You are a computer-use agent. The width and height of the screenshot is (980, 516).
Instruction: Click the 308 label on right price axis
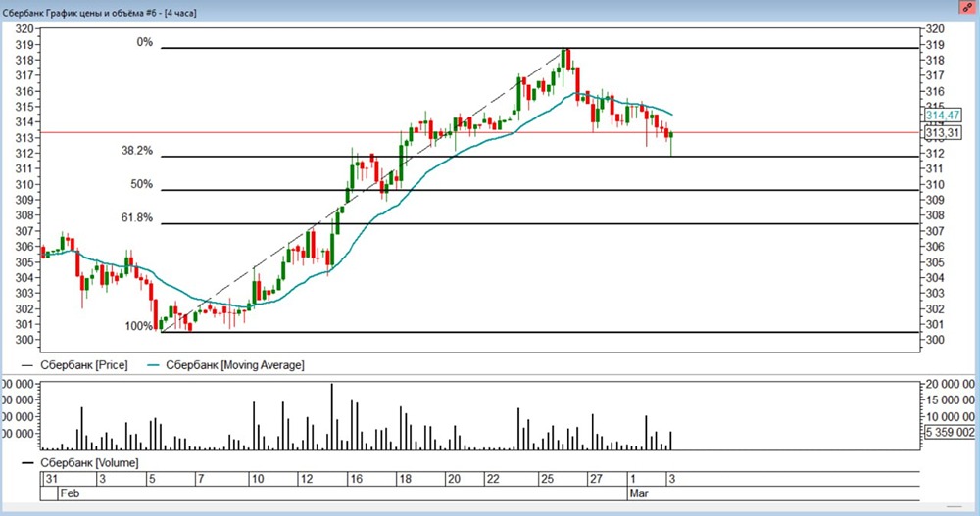(x=934, y=215)
